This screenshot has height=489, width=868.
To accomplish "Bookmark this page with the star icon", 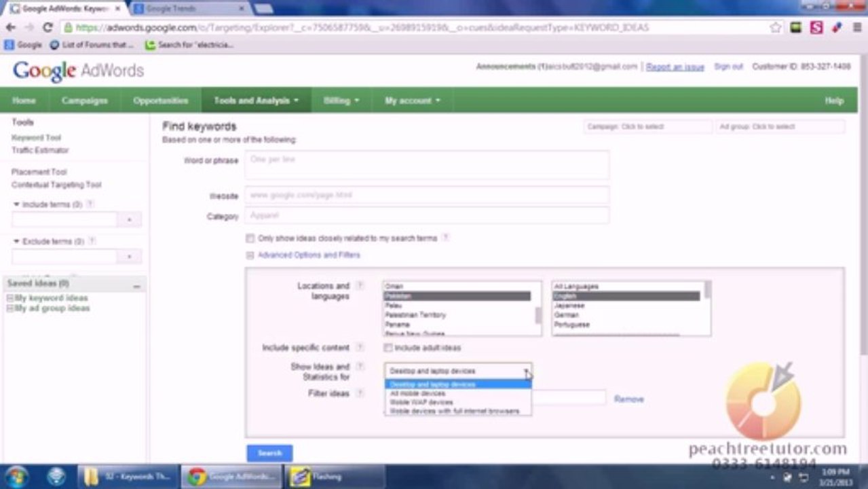I will coord(776,28).
